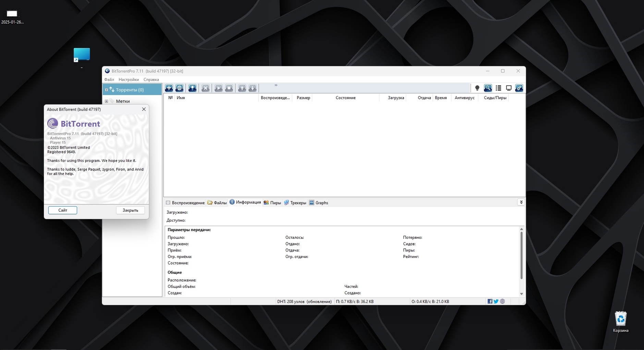Click Move Down Queue arrow icon

[x=253, y=88]
